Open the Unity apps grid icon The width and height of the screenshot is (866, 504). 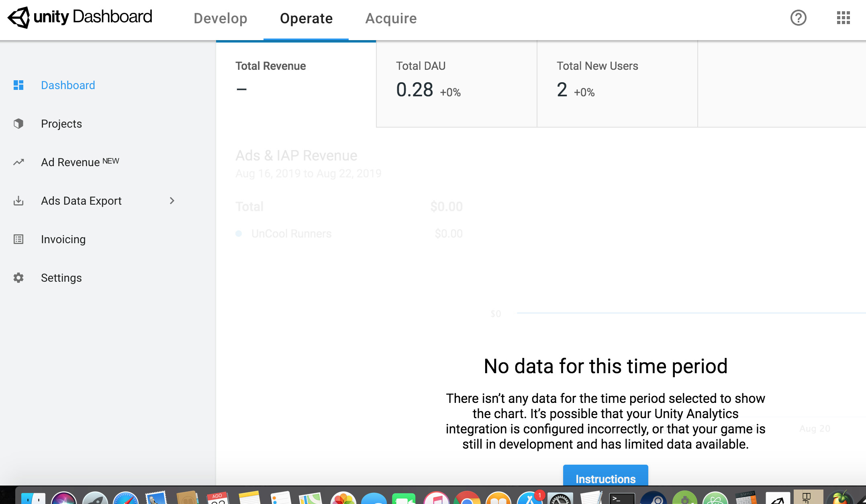(x=842, y=18)
